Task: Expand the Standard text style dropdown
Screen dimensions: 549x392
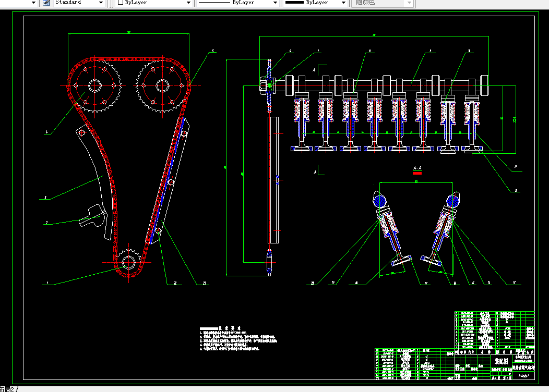Action: [x=101, y=3]
